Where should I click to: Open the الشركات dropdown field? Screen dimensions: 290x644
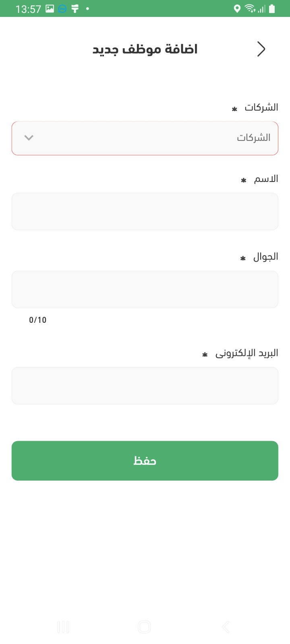point(145,138)
